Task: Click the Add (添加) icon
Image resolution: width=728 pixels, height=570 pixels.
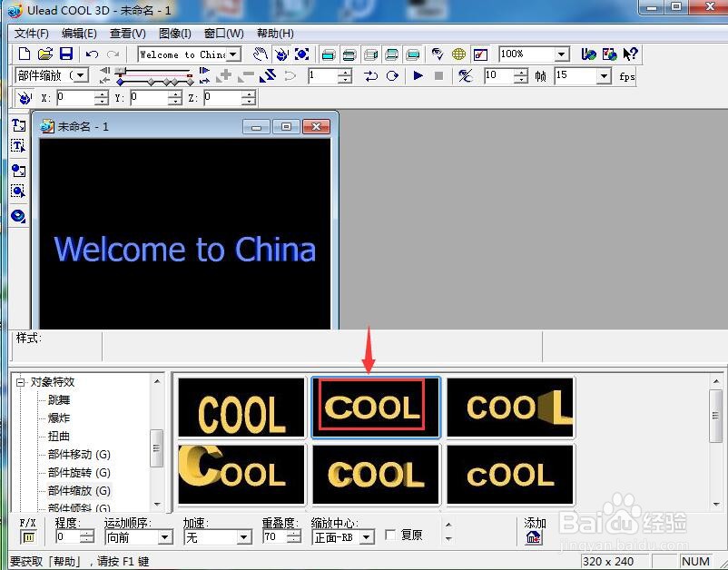Action: point(534,537)
